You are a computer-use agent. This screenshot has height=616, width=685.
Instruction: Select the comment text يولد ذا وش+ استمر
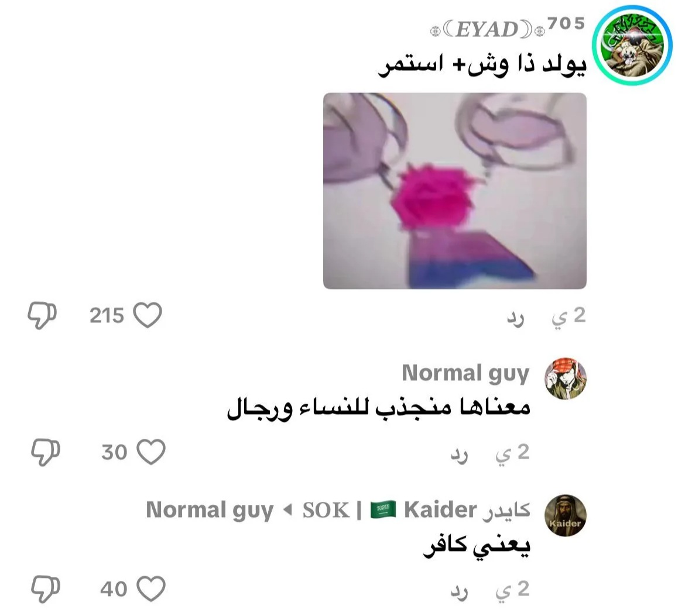coord(482,66)
